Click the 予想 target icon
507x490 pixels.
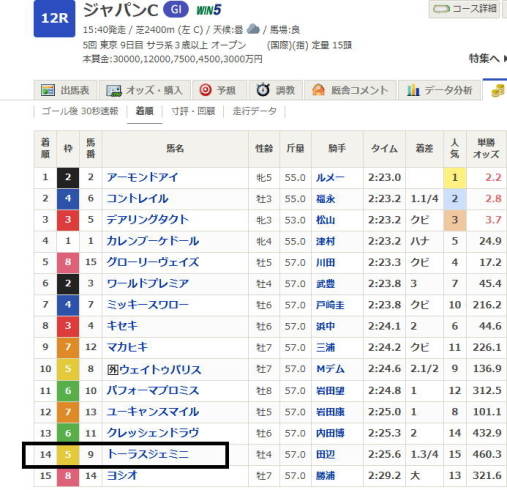205,90
